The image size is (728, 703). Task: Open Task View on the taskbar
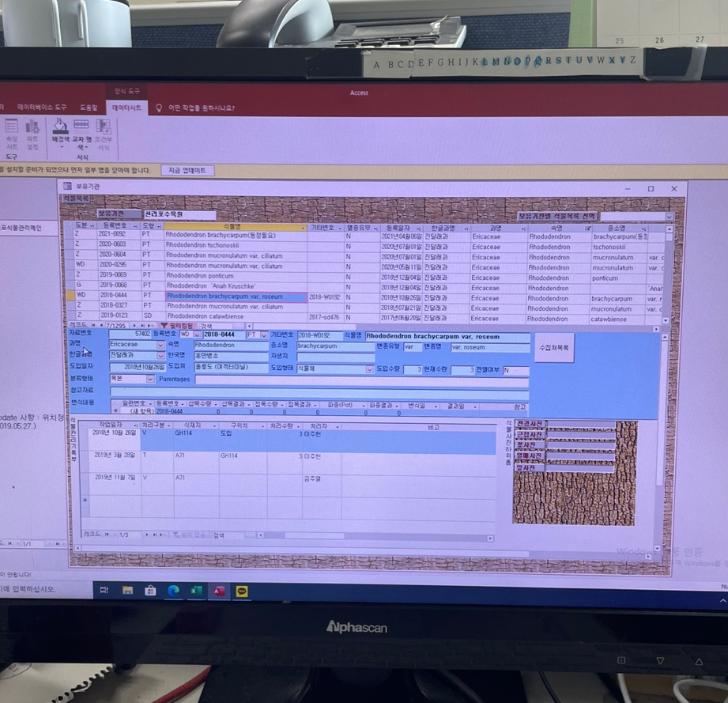(x=104, y=590)
